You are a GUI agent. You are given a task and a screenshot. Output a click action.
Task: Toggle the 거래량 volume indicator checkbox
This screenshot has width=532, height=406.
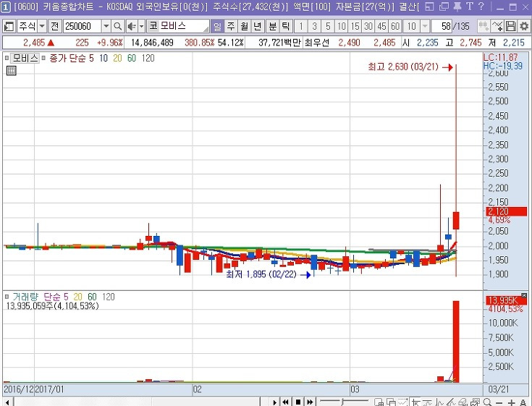point(7,297)
